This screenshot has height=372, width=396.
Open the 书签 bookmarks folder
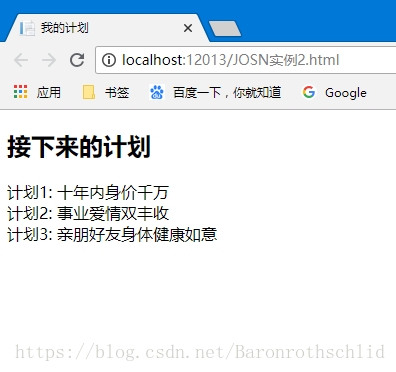point(106,92)
